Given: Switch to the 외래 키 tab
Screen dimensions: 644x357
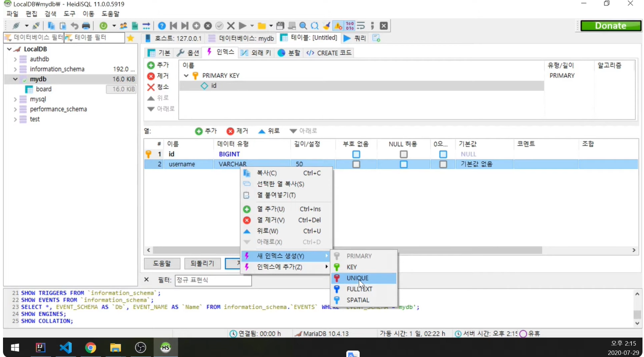Looking at the screenshot, I should coord(255,52).
